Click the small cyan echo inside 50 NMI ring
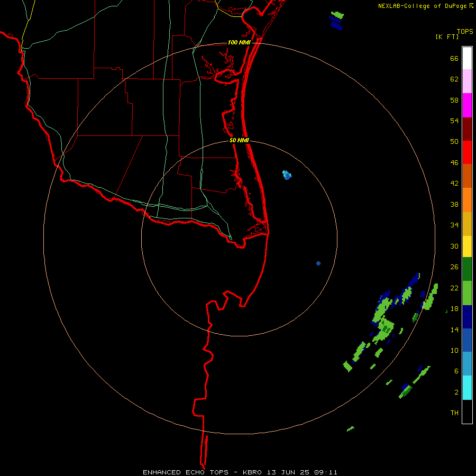 coord(287,175)
